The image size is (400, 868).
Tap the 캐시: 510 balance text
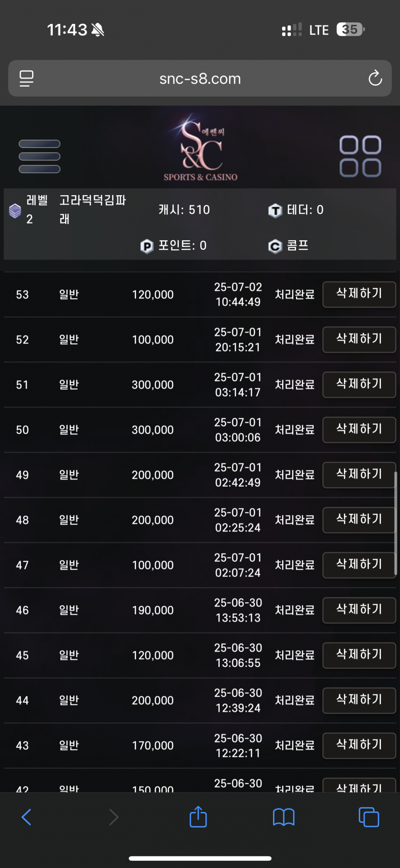tap(184, 210)
